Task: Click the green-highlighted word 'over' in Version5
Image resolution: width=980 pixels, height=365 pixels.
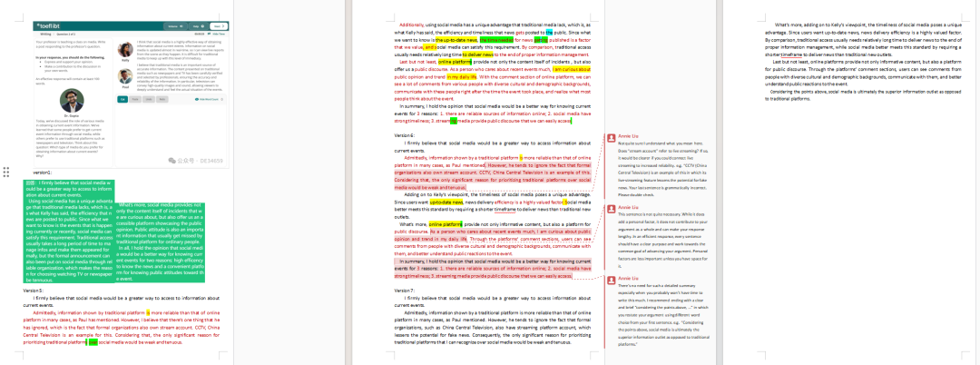Action: click(x=93, y=342)
